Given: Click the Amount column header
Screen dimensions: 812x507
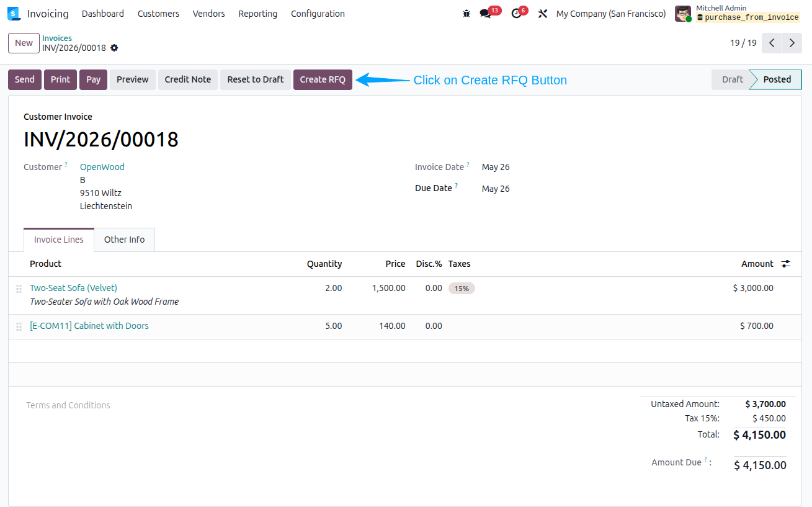Looking at the screenshot, I should coord(757,264).
